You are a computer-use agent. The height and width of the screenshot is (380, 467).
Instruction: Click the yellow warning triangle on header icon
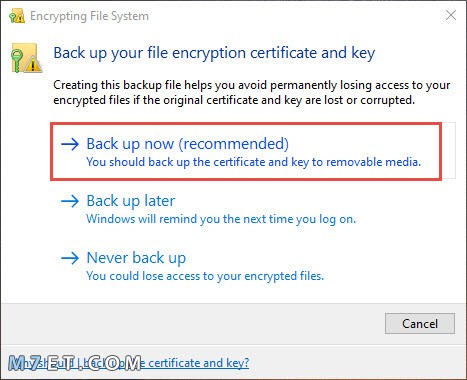point(33,65)
